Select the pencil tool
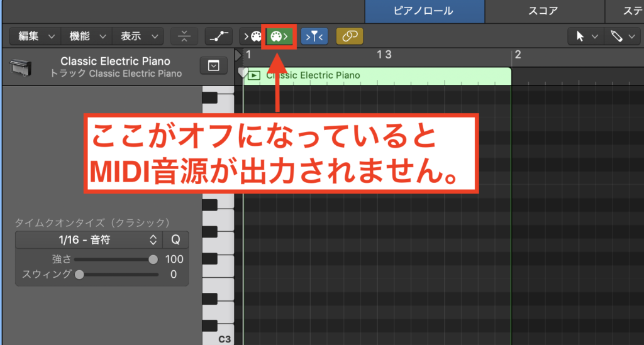This screenshot has height=345, width=644. [x=616, y=36]
